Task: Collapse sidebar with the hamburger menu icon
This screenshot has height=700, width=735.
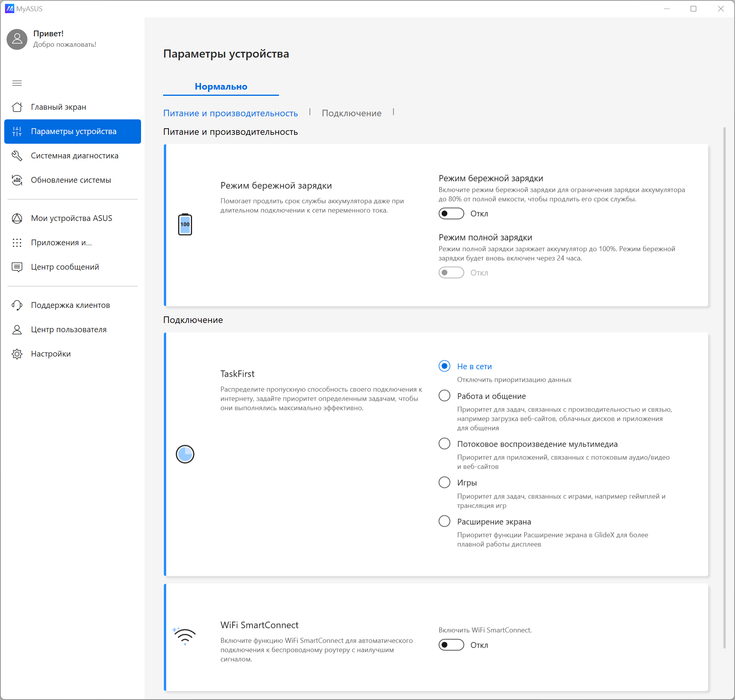Action: point(17,83)
